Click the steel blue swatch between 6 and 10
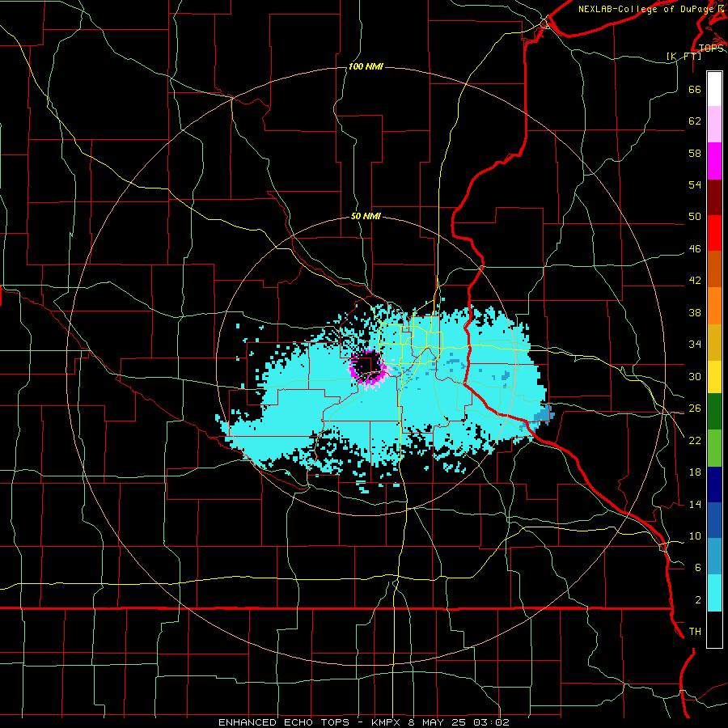Image resolution: width=728 pixels, height=728 pixels. coord(714,556)
